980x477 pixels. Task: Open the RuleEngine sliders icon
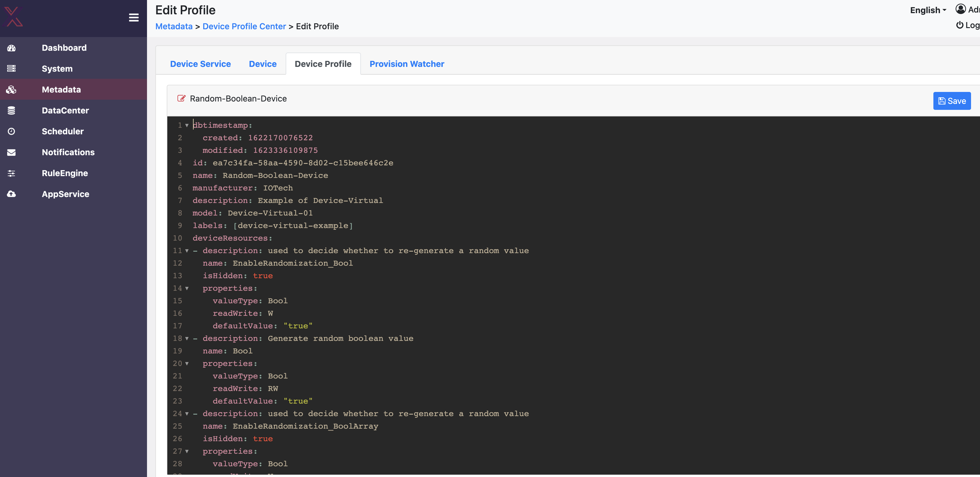11,173
